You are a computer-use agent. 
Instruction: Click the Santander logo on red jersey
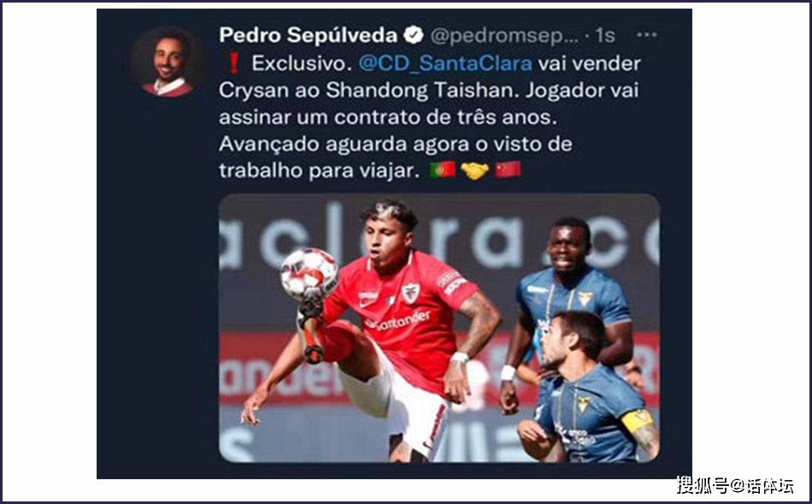click(x=397, y=321)
